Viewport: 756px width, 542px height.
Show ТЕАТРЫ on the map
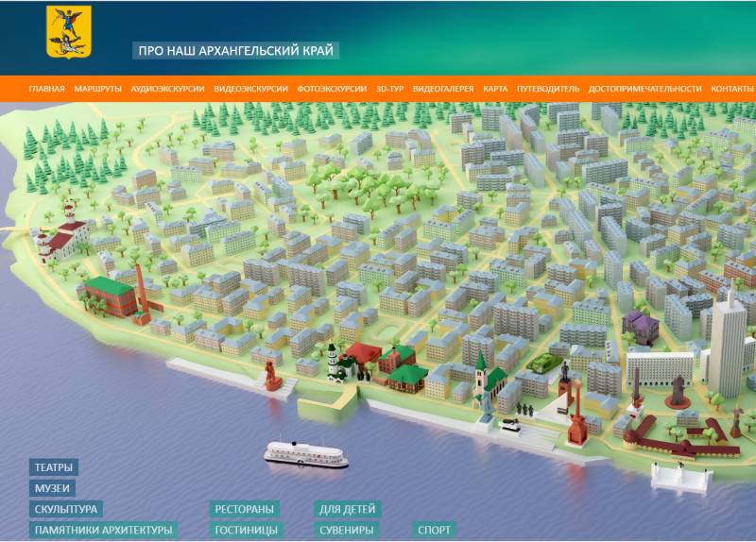pyautogui.click(x=53, y=467)
